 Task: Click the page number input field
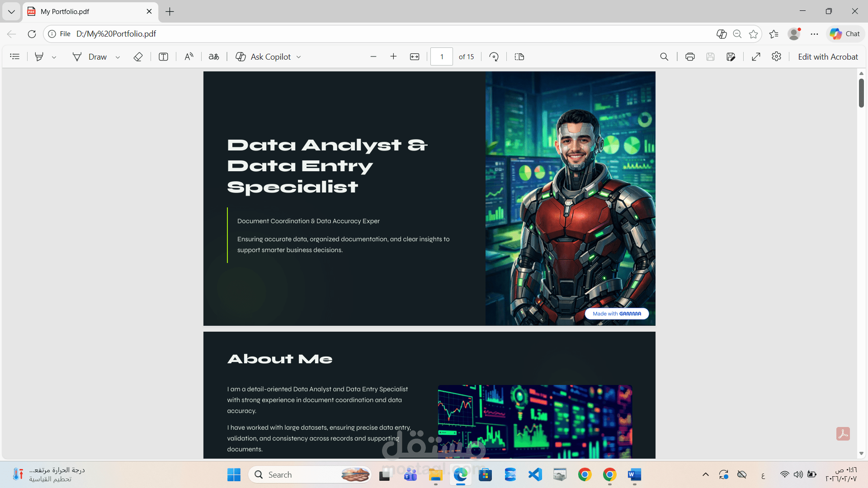coord(441,57)
